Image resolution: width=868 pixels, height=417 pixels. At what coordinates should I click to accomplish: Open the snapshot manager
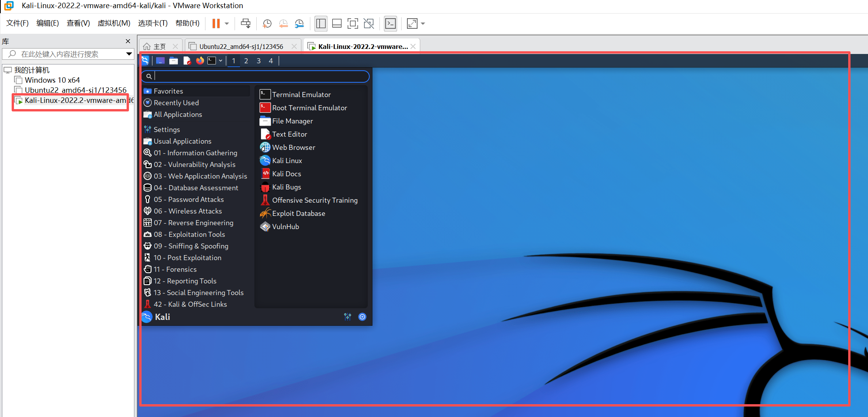(299, 24)
